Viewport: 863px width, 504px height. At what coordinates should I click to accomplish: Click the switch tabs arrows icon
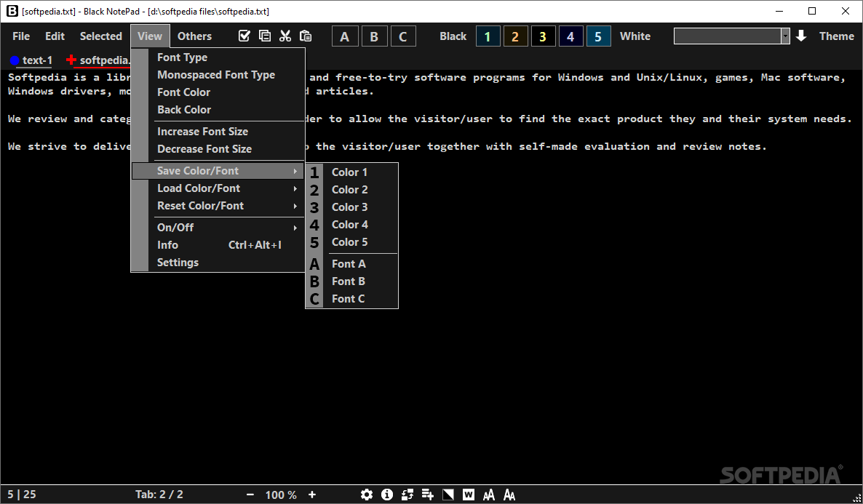[407, 495]
